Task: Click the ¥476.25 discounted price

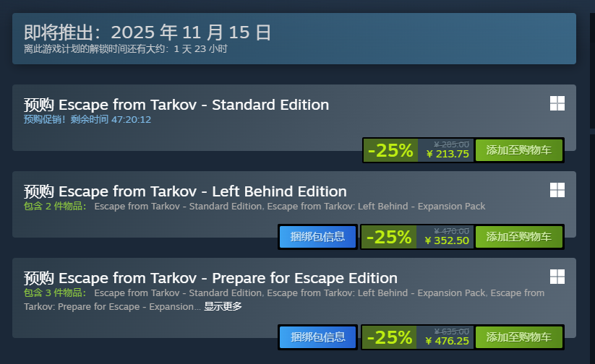Action: click(448, 341)
